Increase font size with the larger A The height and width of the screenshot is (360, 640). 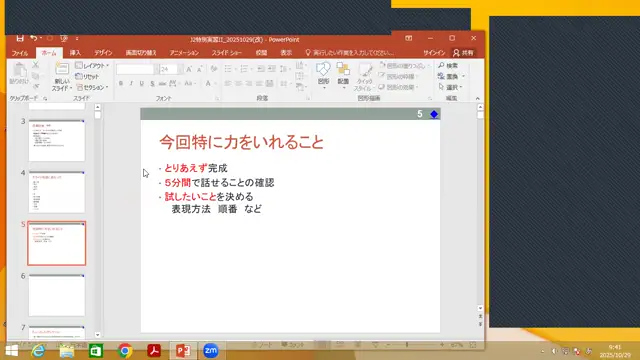coord(189,70)
